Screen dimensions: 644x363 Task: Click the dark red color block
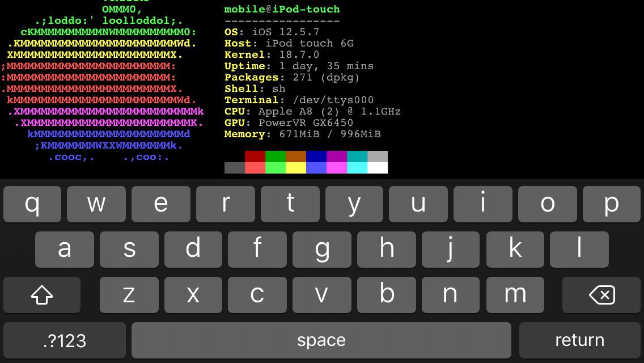pyautogui.click(x=255, y=157)
